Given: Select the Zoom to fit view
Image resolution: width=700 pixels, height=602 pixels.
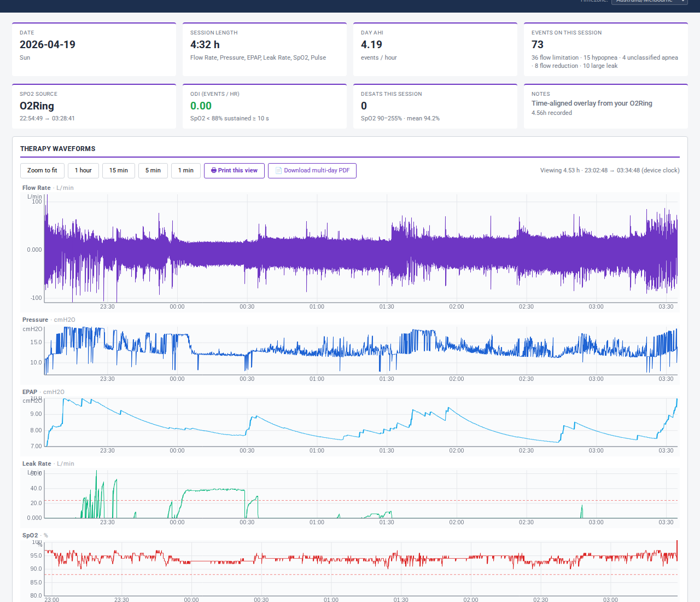Looking at the screenshot, I should coord(42,170).
